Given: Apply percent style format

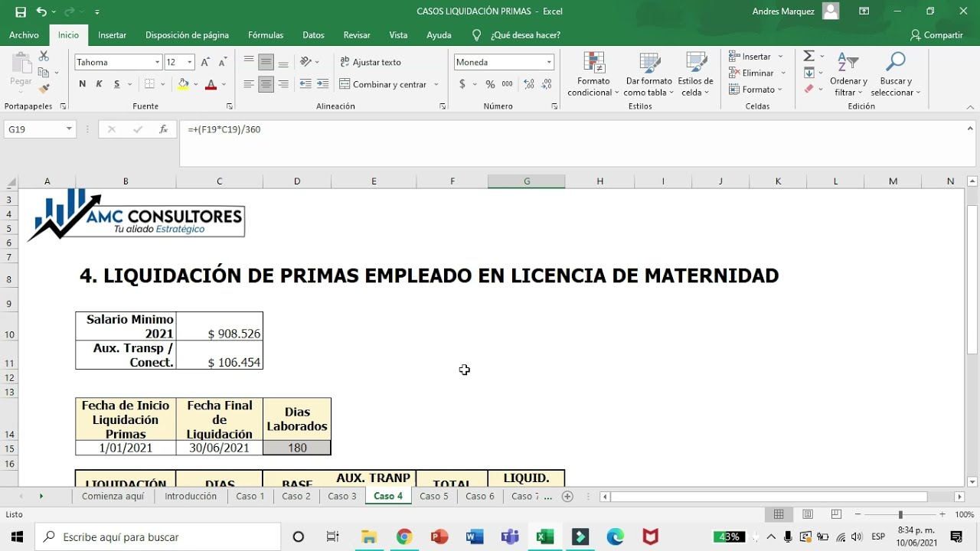Looking at the screenshot, I should pyautogui.click(x=490, y=84).
